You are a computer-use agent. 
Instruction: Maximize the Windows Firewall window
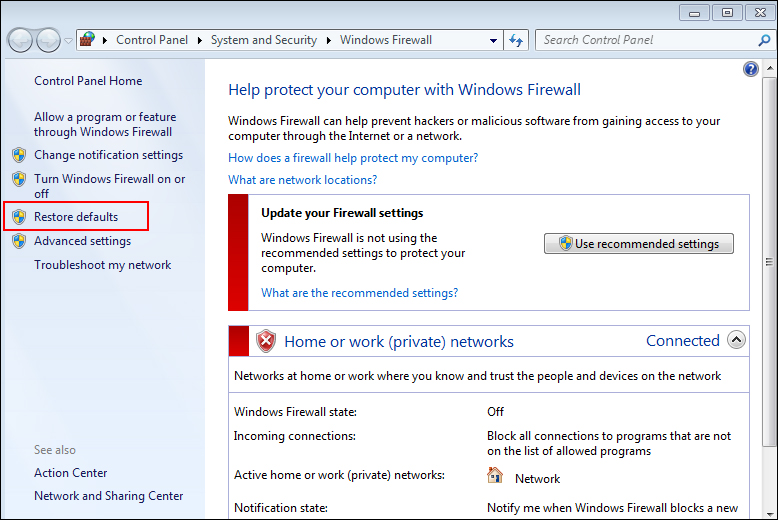(x=727, y=13)
